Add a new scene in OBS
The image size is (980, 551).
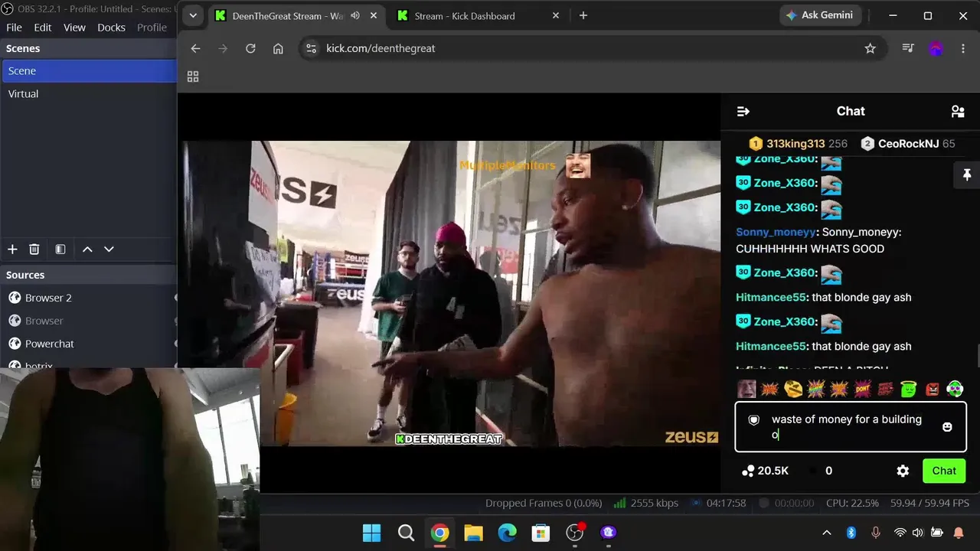[x=12, y=249]
